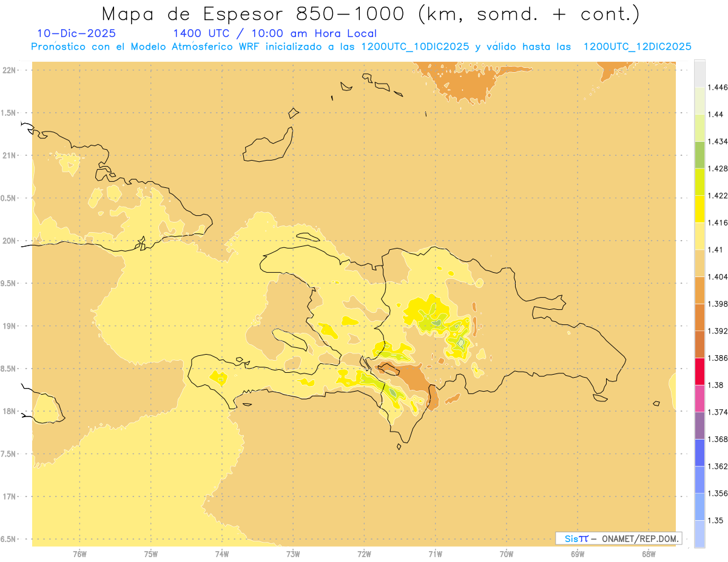The width and height of the screenshot is (728, 562).
Task: Click the "22N" latitude label
Action: pyautogui.click(x=10, y=70)
